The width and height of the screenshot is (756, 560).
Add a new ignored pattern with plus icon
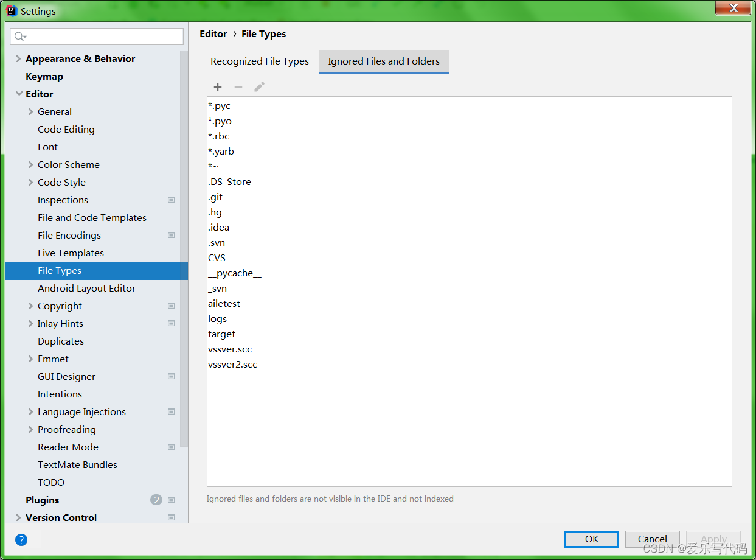click(x=218, y=87)
